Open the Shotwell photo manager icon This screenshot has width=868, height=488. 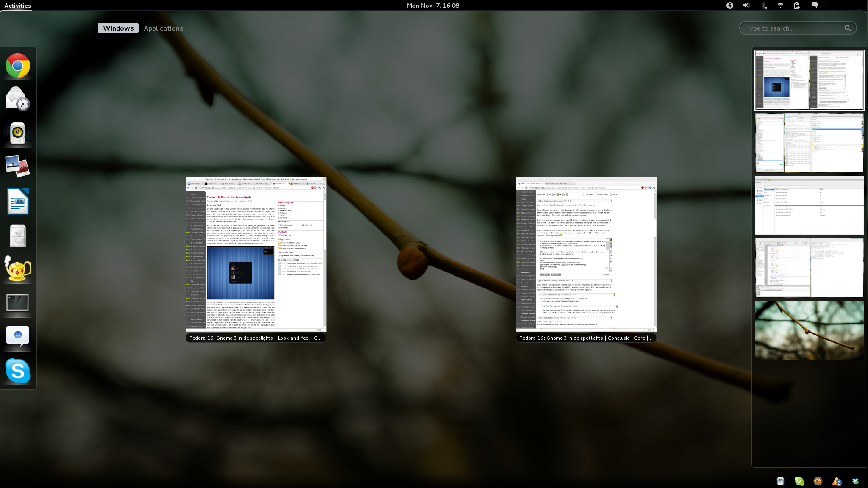(x=18, y=166)
